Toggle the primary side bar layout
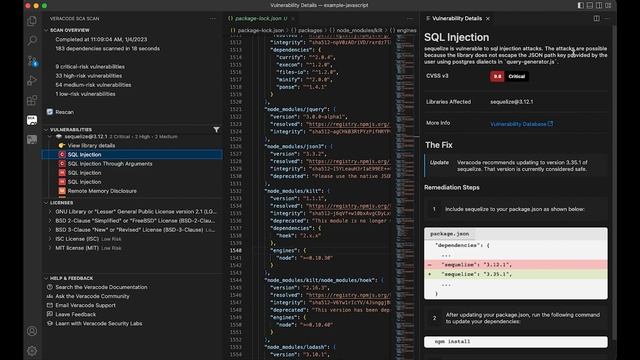 (x=580, y=5)
